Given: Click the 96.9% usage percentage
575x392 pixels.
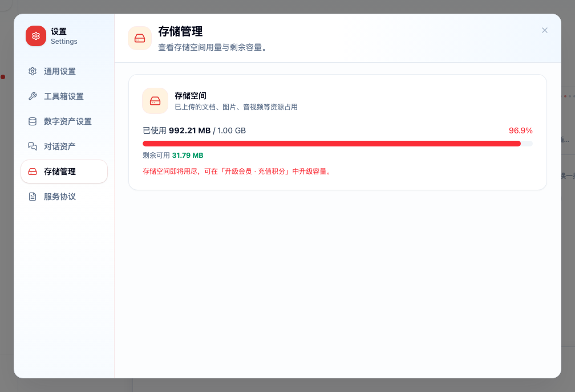Looking at the screenshot, I should (x=520, y=131).
